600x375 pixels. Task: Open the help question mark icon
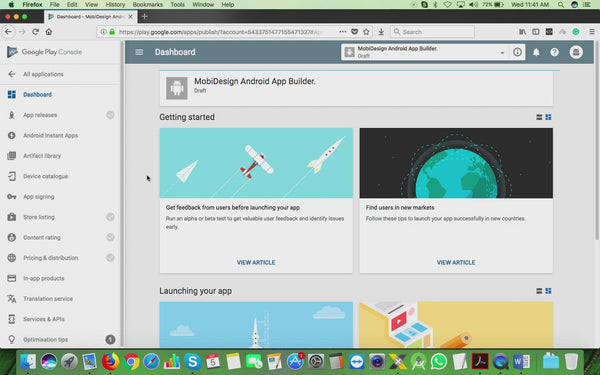pos(554,52)
